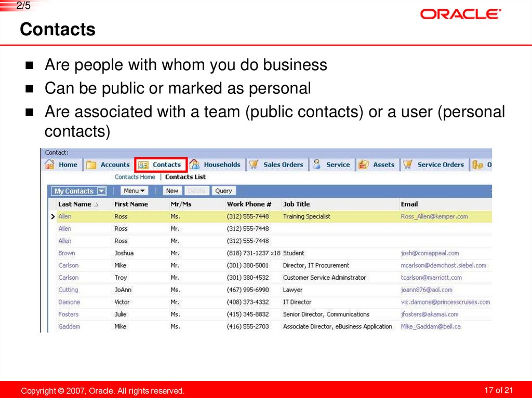The image size is (532, 398).
Task: Open Carlson link for Troy
Action: [x=68, y=278]
